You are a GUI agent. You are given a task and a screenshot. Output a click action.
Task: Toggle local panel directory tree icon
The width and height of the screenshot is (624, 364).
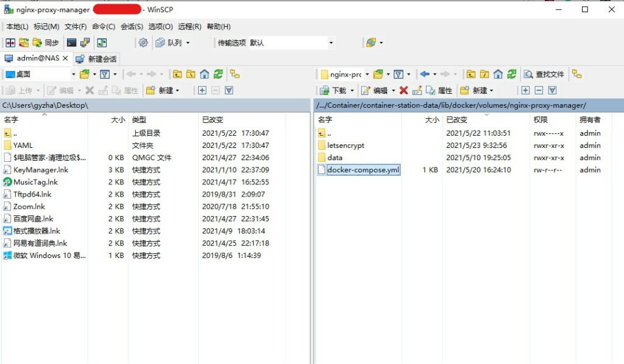tap(235, 74)
